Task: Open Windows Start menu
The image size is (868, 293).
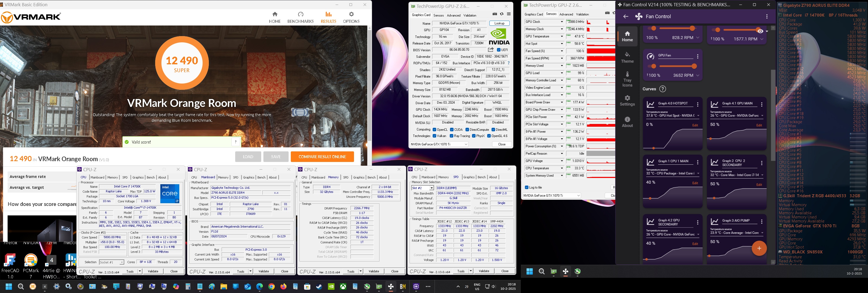Action: point(9,286)
